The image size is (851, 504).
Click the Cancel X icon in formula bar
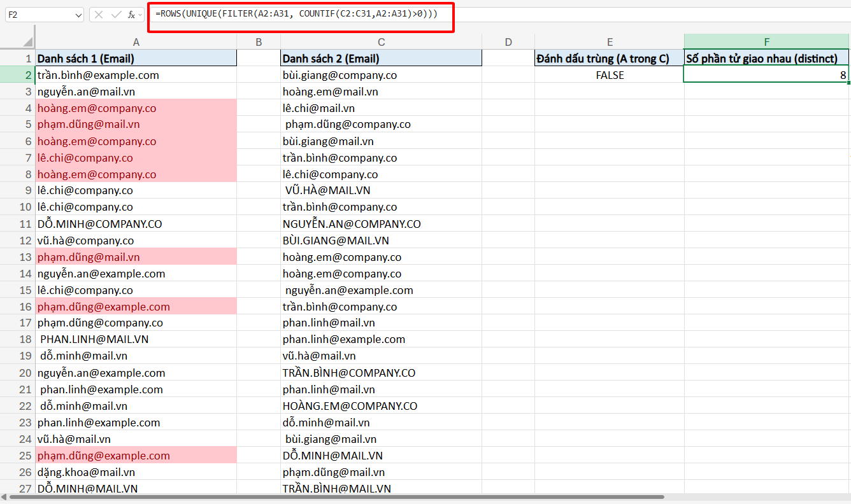[99, 14]
